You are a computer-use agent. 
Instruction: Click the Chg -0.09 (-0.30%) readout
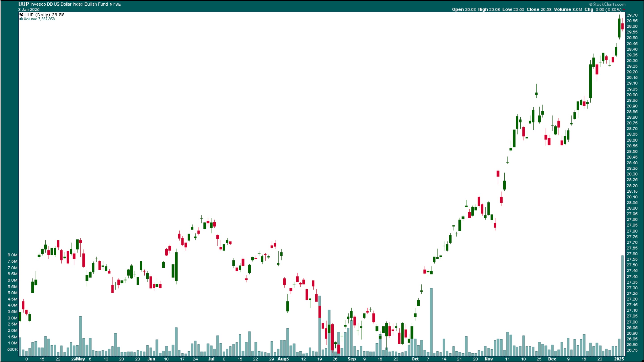pyautogui.click(x=603, y=10)
